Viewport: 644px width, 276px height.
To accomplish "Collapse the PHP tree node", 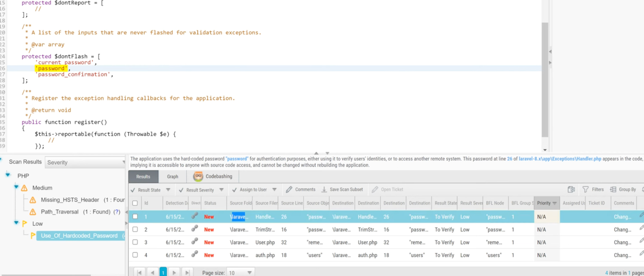I will tap(8, 175).
